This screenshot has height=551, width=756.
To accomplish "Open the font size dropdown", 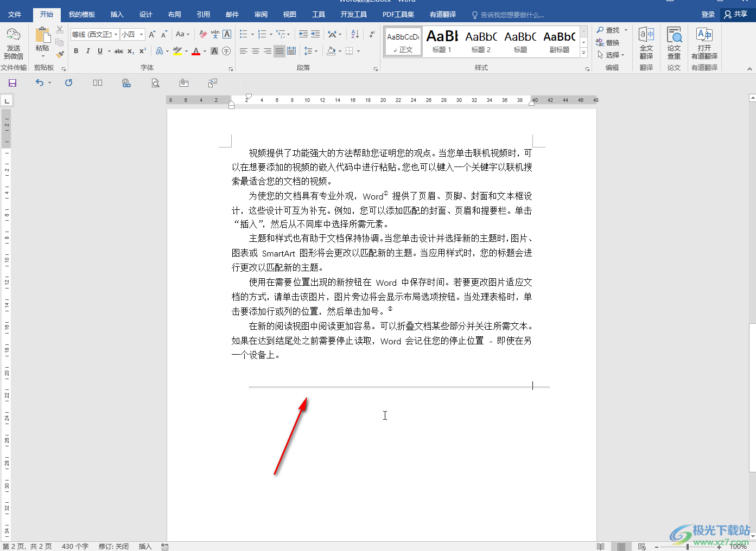I will (x=141, y=34).
